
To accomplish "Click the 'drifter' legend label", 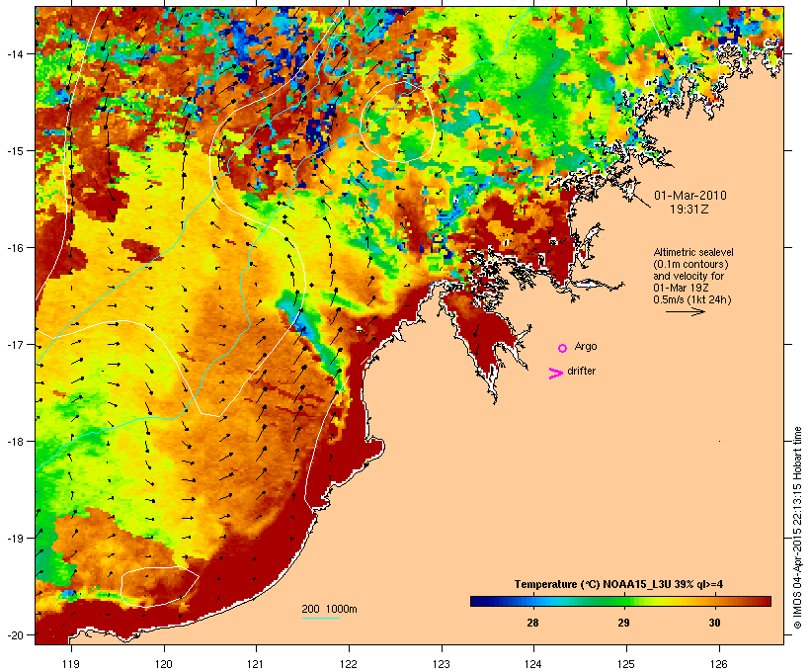I will pyautogui.click(x=581, y=371).
